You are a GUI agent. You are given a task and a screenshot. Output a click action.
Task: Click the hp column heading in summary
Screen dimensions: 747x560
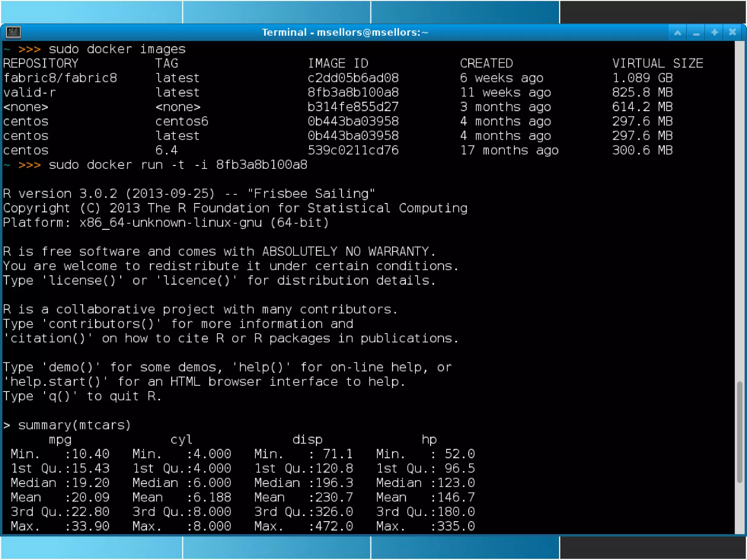[x=429, y=440]
